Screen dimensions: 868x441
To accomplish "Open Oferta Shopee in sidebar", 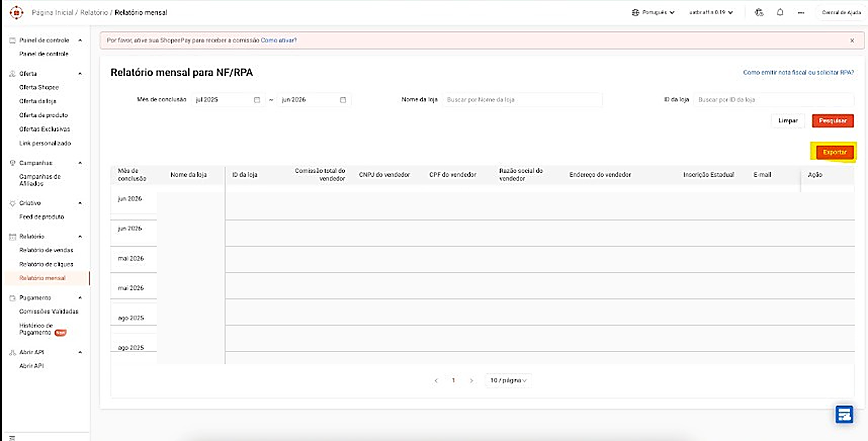I will (39, 87).
